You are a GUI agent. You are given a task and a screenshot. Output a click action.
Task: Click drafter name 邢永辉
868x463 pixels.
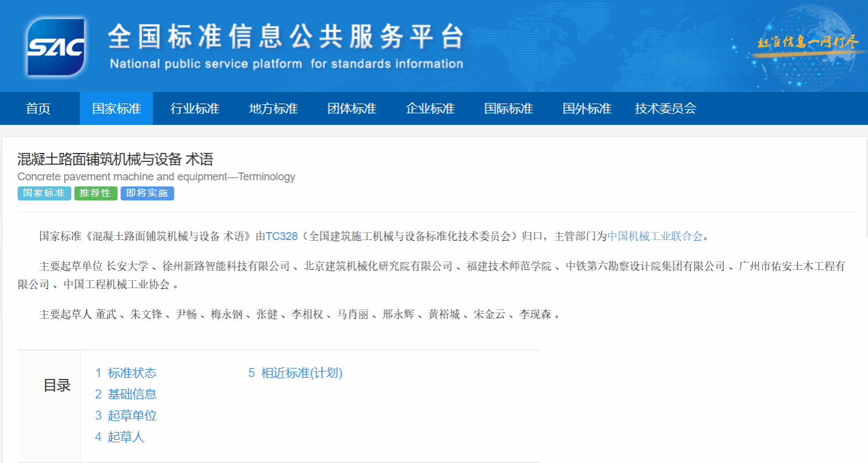(399, 314)
